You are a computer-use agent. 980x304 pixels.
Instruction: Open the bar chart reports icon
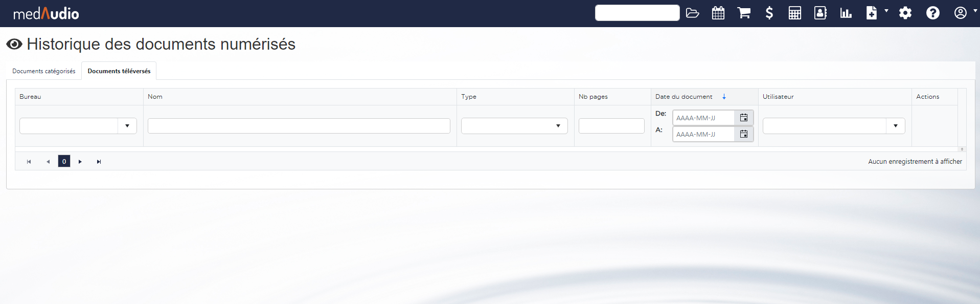click(x=846, y=13)
